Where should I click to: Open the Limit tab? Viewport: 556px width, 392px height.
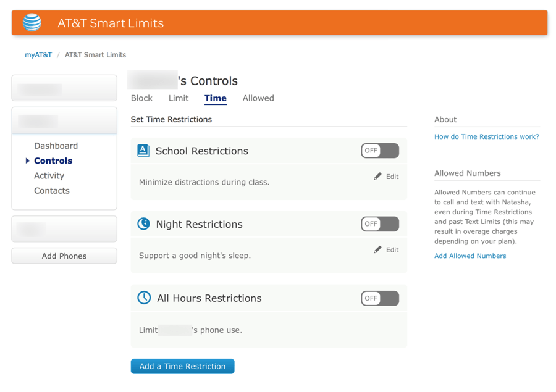pyautogui.click(x=179, y=98)
